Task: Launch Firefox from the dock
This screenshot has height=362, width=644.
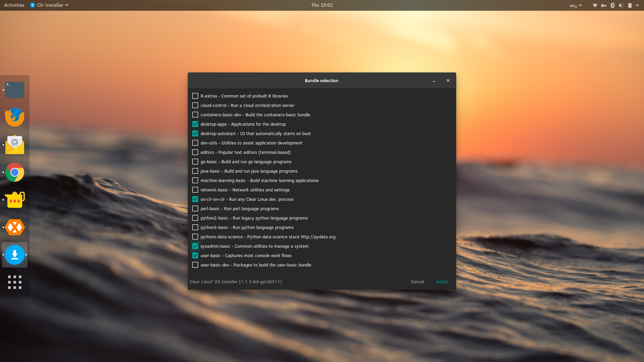Action: [15, 117]
